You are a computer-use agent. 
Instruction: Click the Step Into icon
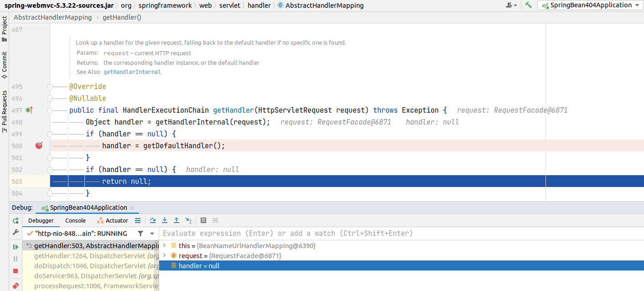click(x=165, y=220)
